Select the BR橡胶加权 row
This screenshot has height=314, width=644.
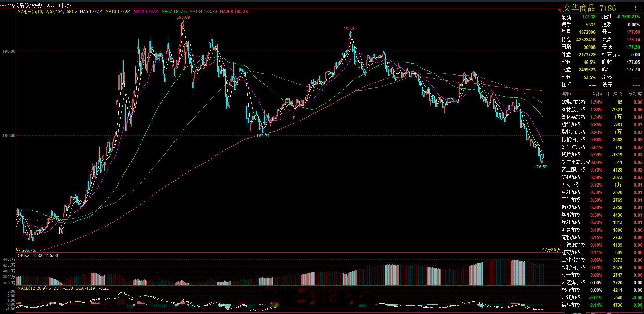tap(602, 110)
